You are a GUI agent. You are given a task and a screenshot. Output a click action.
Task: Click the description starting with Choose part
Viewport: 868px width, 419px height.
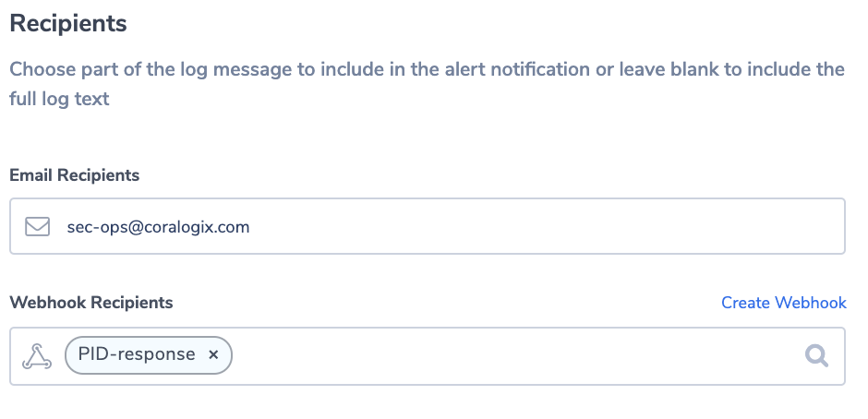coord(427,84)
